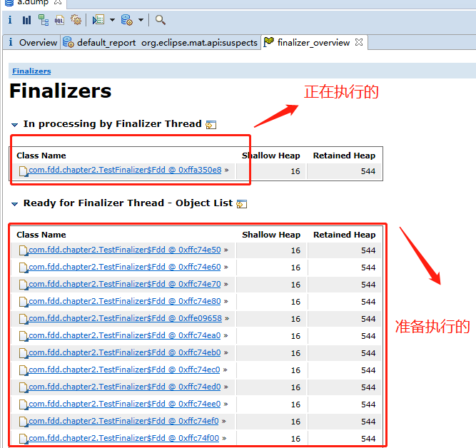This screenshot has width=476, height=448.
Task: Open the TestFinalizer$Fdd @ 0xffe09658 link
Action: [125, 319]
